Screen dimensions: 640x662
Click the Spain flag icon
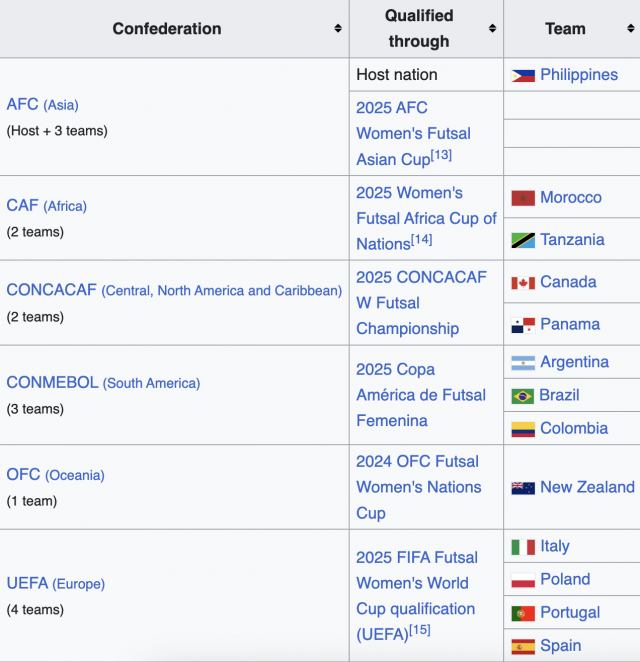(x=523, y=646)
